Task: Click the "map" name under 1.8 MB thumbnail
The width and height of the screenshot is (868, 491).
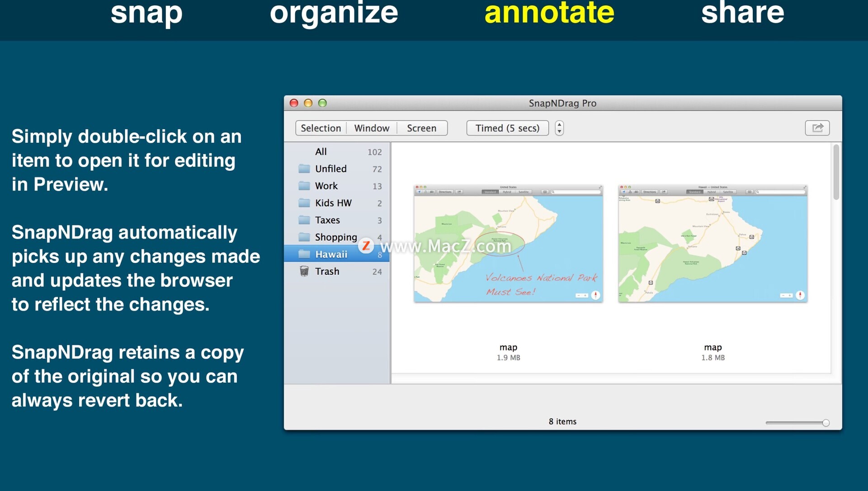Action: (x=713, y=347)
